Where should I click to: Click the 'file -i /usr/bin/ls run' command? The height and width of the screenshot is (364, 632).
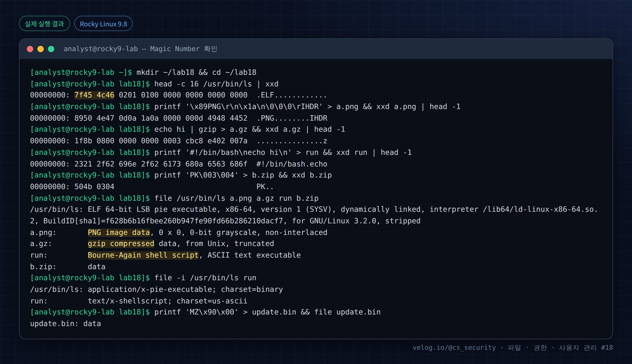(205, 278)
